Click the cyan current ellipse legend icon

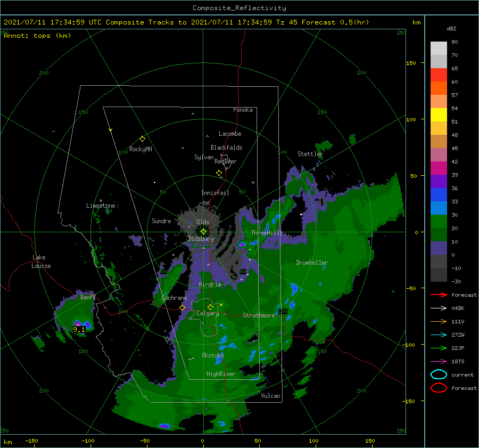pos(439,374)
